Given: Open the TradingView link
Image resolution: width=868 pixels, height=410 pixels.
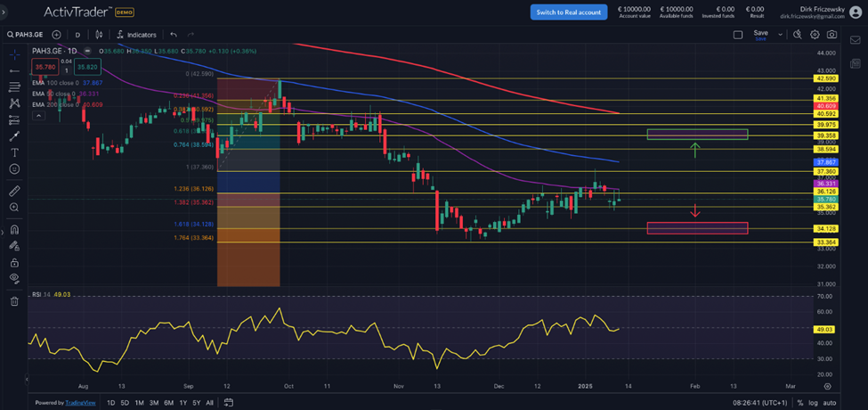Looking at the screenshot, I should (82, 403).
